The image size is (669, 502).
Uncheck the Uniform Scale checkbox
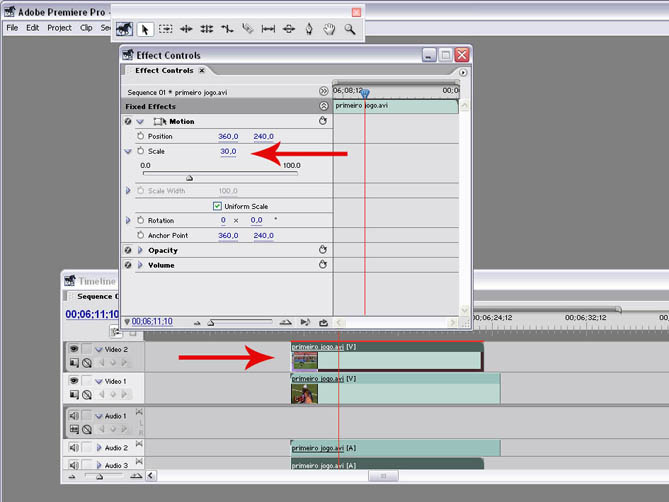coord(218,206)
